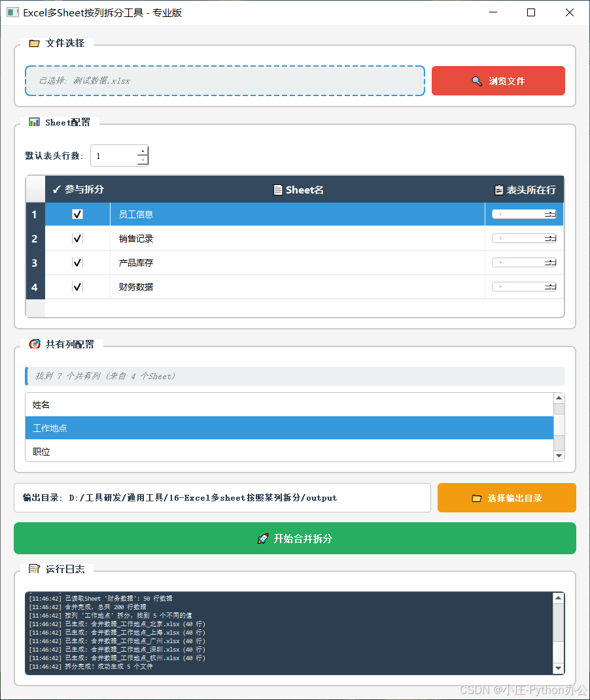Click the found common columns info banner
590x700 pixels.
(x=295, y=376)
